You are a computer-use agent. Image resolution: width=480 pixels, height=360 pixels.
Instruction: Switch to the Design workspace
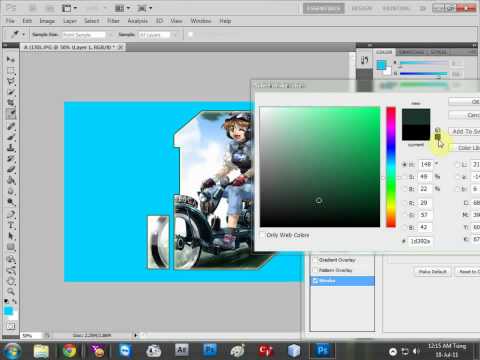click(x=362, y=8)
